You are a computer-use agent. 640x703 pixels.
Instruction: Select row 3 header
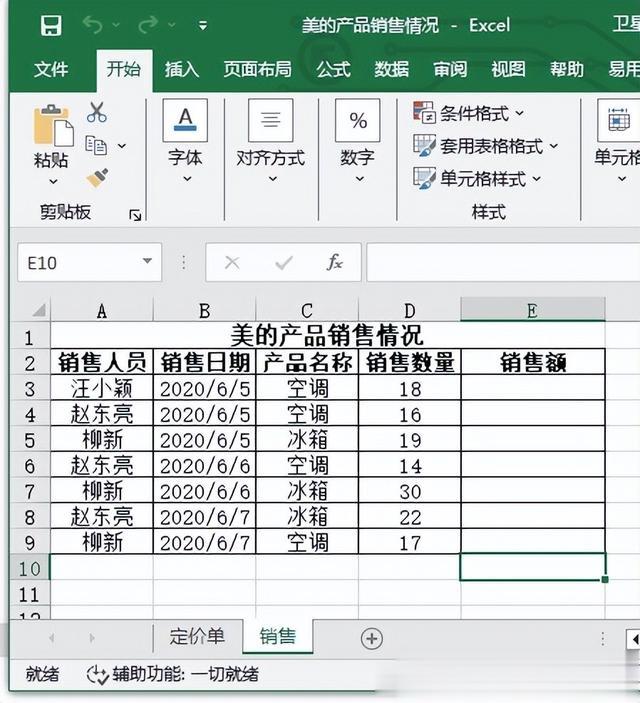pos(30,389)
